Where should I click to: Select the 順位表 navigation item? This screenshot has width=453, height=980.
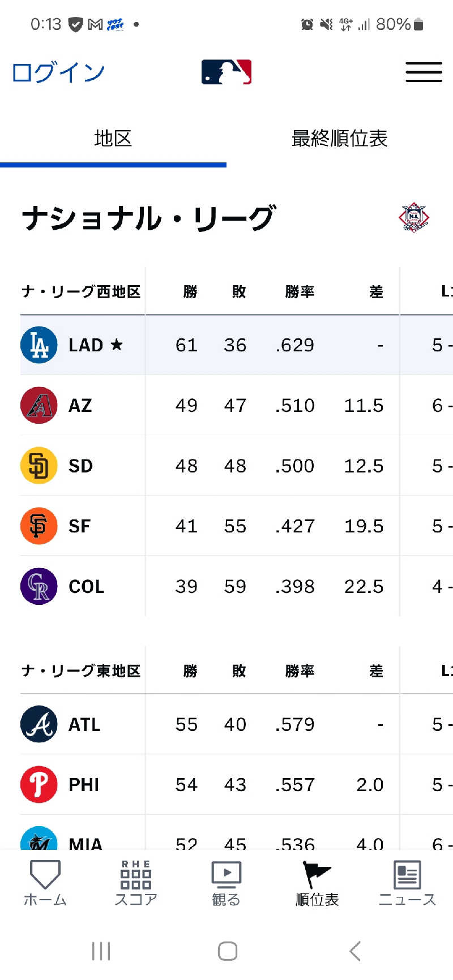coord(317,883)
